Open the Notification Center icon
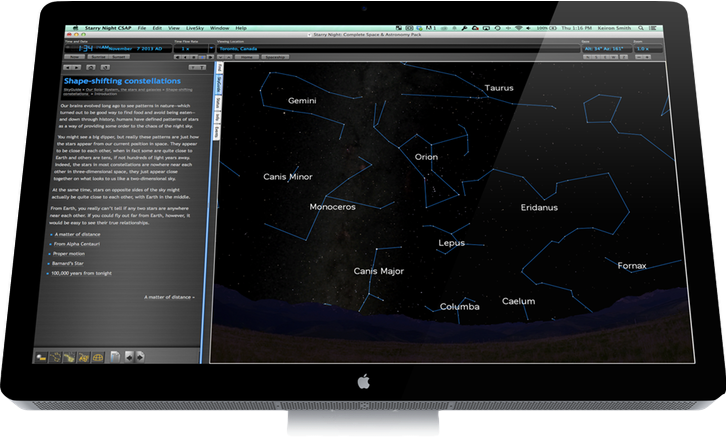Image resolution: width=726 pixels, height=447 pixels. [x=653, y=28]
